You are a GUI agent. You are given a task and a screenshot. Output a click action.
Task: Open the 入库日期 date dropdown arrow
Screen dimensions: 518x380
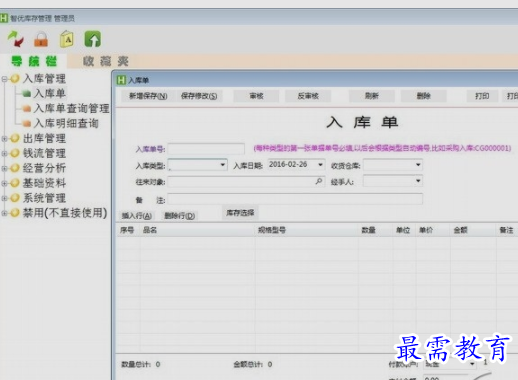(x=320, y=165)
